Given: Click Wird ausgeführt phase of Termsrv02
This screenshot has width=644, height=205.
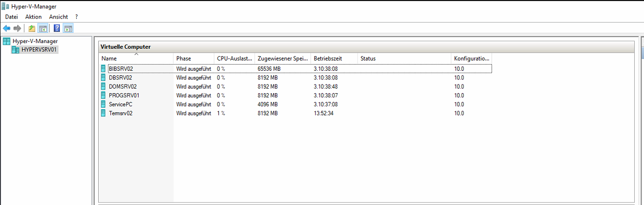Looking at the screenshot, I should [x=193, y=113].
